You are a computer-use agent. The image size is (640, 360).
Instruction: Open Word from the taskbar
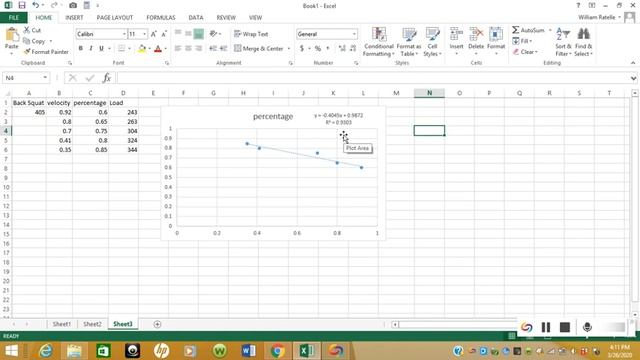click(x=248, y=351)
